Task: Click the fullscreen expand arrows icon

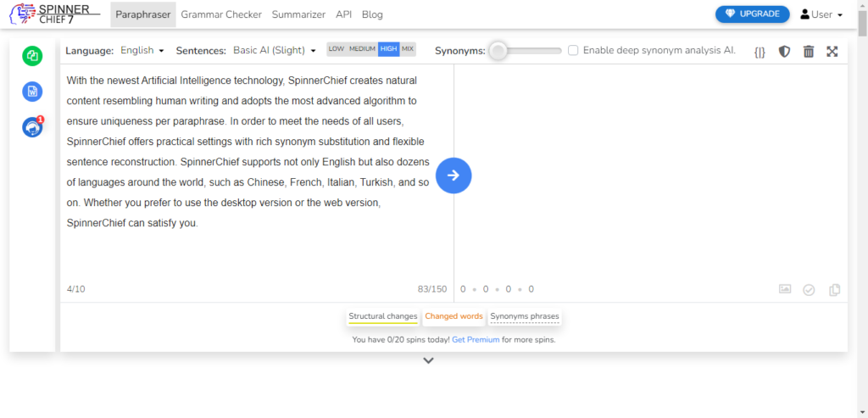Action: pyautogui.click(x=832, y=52)
